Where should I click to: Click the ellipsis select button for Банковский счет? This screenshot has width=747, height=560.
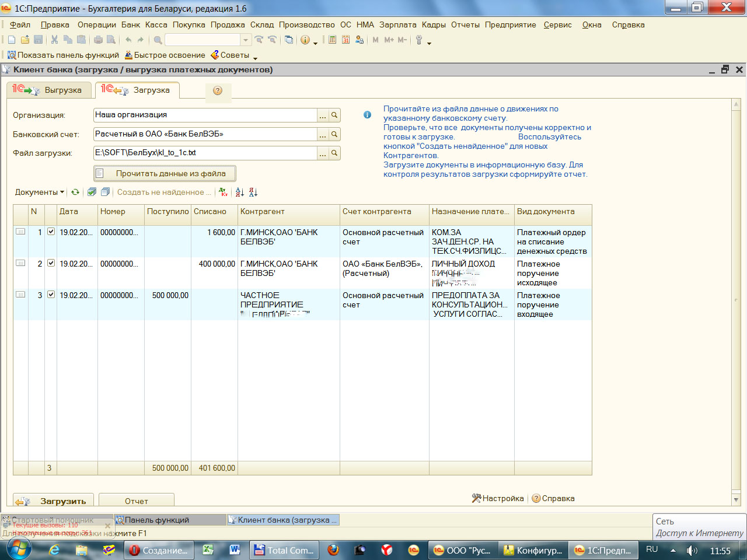[x=322, y=135]
